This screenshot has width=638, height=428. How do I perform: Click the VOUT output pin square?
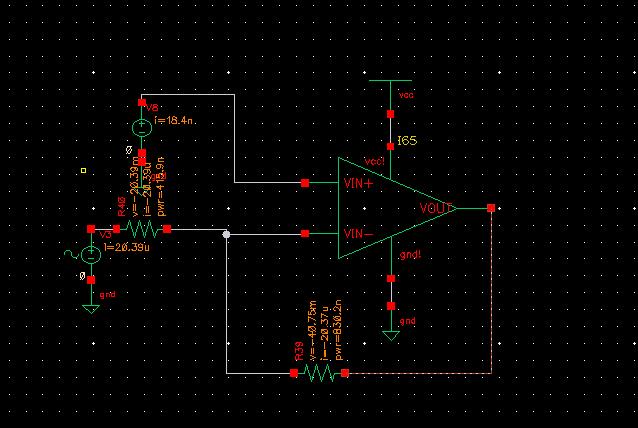click(491, 208)
